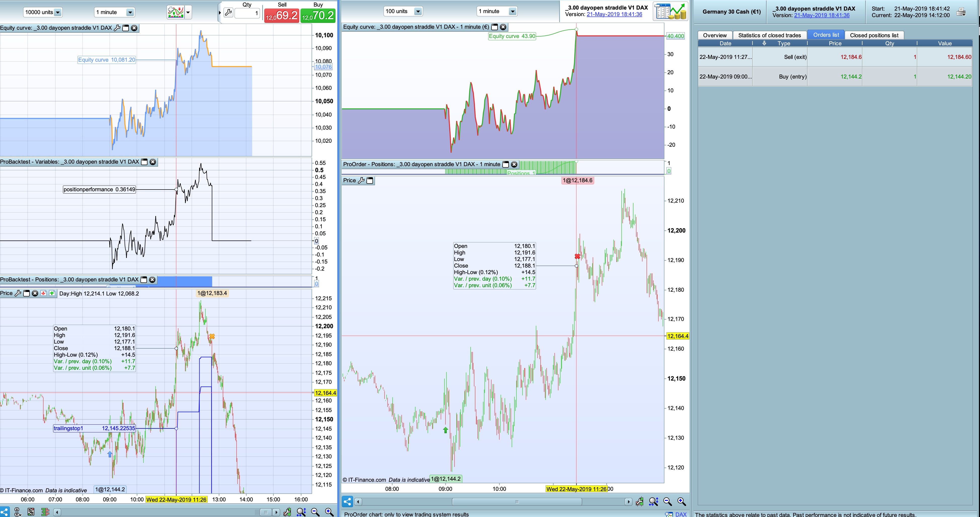The image size is (980, 517).
Task: Click the green up-arrow document icon on the Price panel
Action: coord(52,293)
